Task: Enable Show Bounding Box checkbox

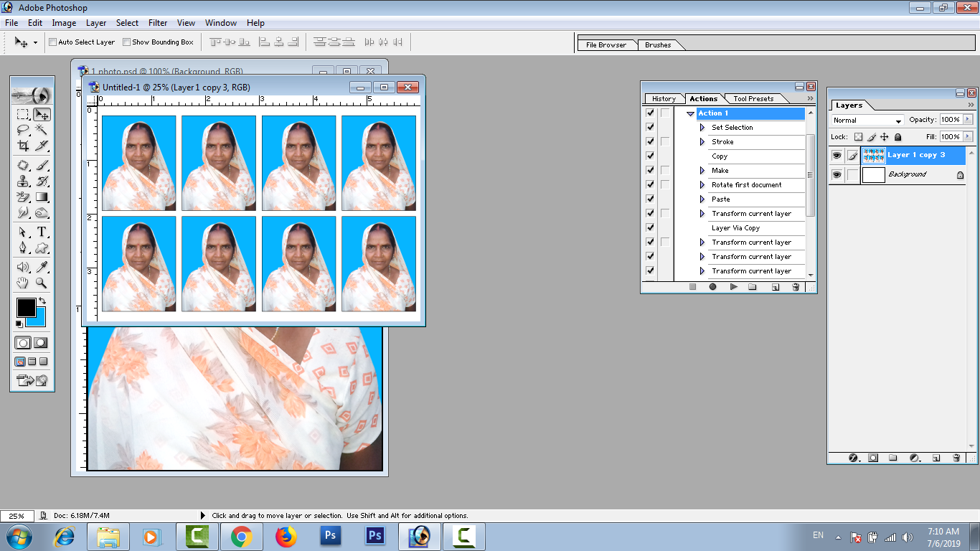Action: tap(127, 42)
